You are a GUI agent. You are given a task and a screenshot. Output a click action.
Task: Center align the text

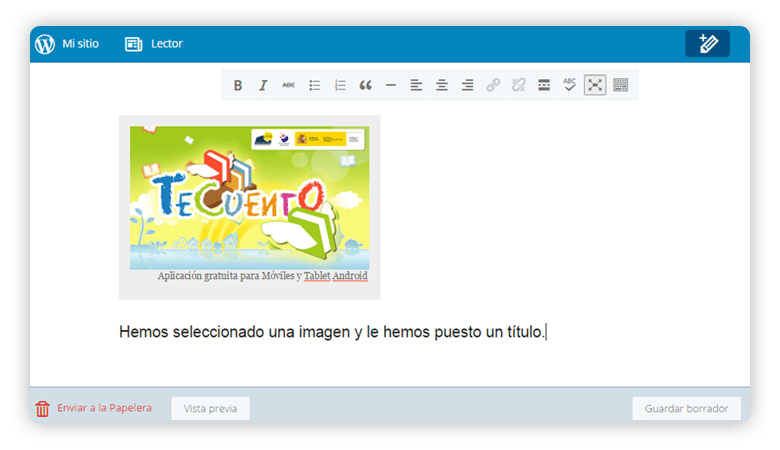tap(442, 86)
